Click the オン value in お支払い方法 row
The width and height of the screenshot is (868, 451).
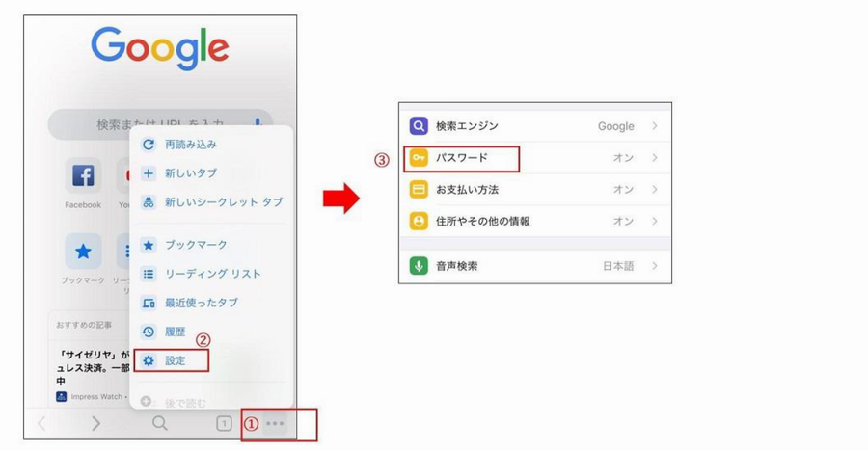[x=623, y=189]
